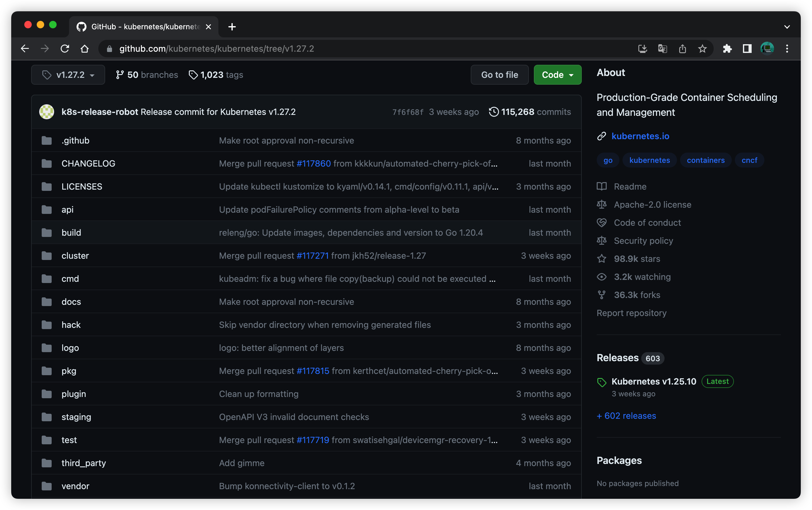Open the third_party directory

(84, 463)
